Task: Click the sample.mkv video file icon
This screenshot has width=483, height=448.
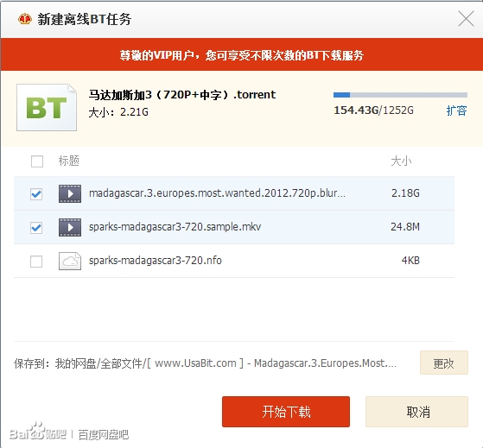Action: point(70,227)
